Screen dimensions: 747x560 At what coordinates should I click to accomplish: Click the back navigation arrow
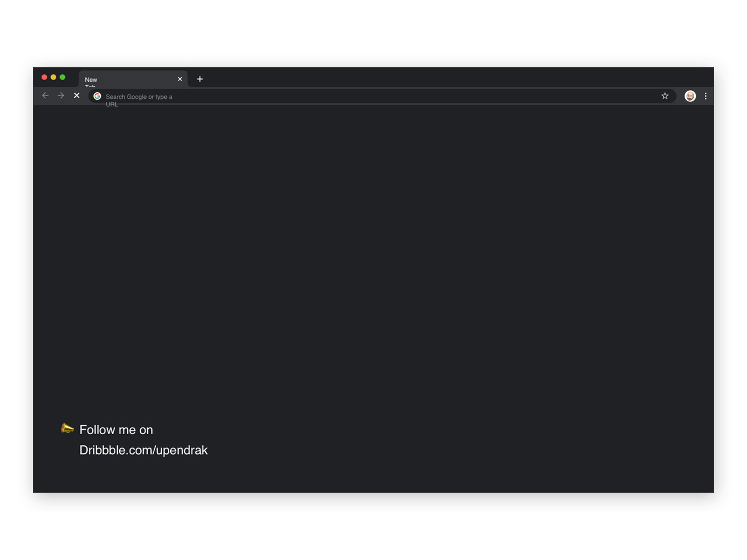pos(45,96)
